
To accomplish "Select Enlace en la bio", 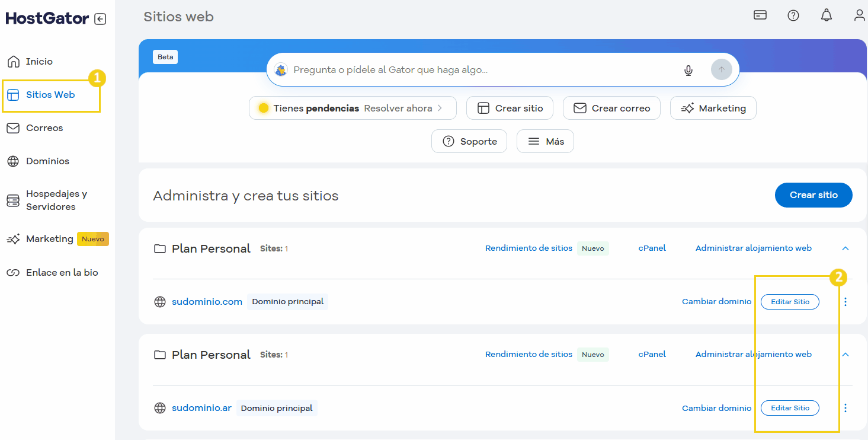I will 62,272.
